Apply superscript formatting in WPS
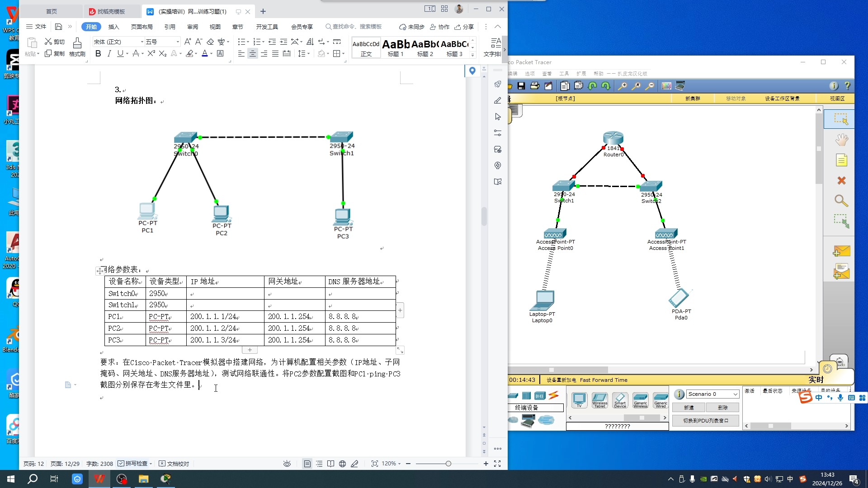 [x=151, y=53]
